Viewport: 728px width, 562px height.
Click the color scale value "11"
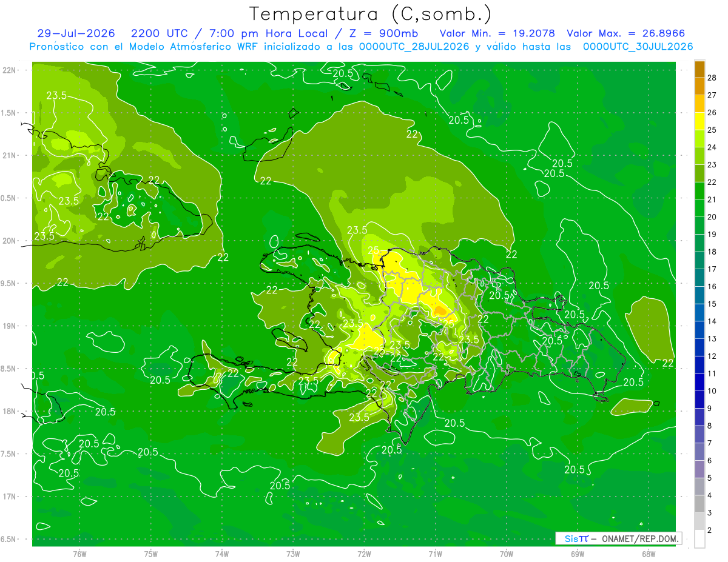(712, 373)
